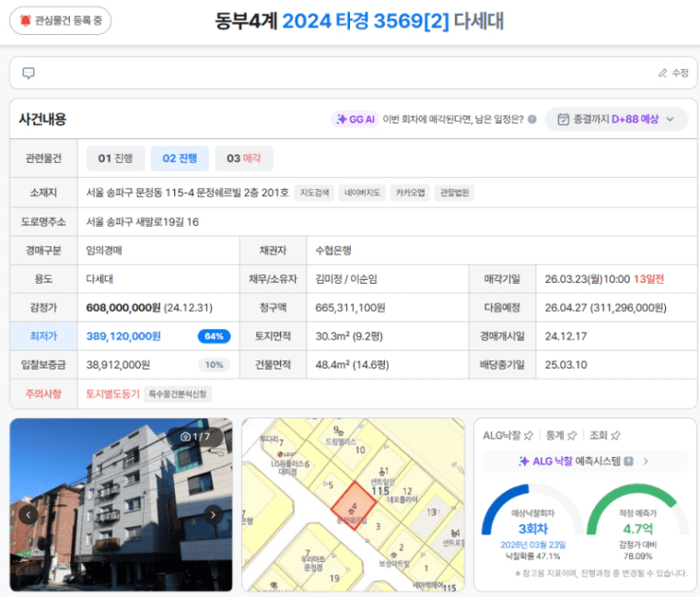700x597 pixels.
Task: Click the pin icon beside 조회
Action: tap(615, 435)
